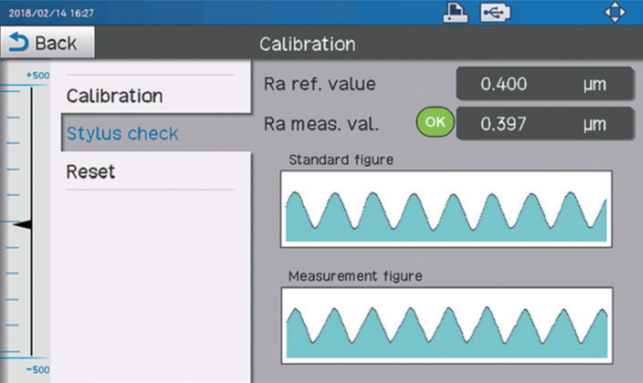
Task: Click the Standard figure caption
Action: [x=341, y=160]
